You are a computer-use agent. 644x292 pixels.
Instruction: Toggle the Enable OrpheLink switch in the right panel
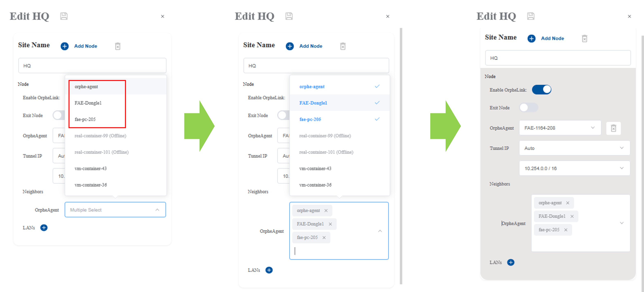[541, 90]
